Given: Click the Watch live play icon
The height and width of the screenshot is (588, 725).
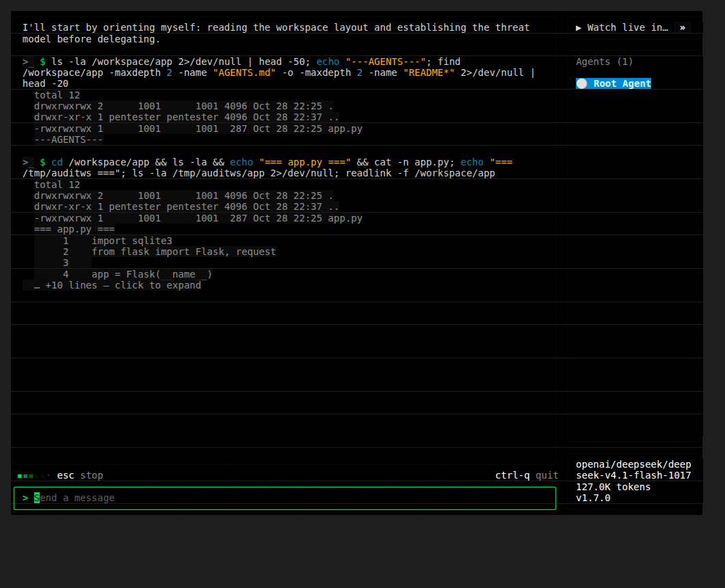Looking at the screenshot, I should pyautogui.click(x=579, y=28).
